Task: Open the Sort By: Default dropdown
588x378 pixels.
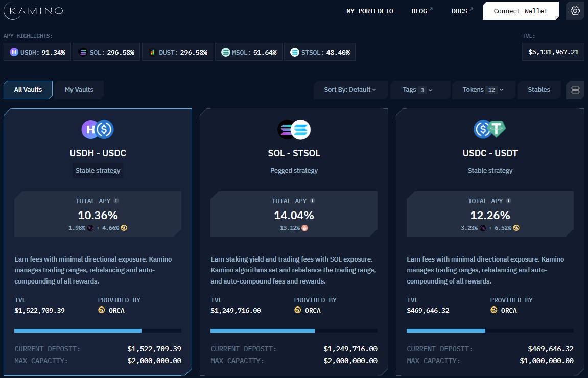Action: tap(350, 90)
